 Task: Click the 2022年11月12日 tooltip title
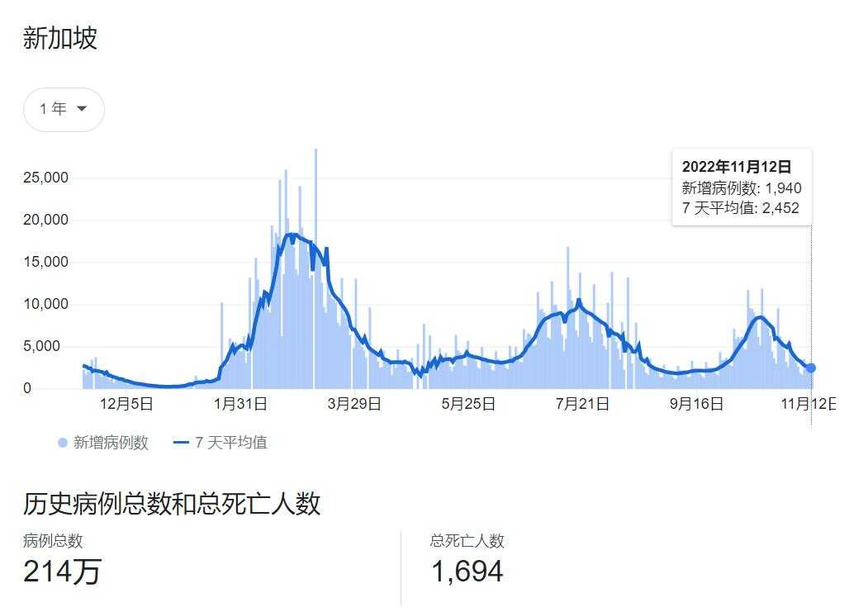tap(736, 167)
